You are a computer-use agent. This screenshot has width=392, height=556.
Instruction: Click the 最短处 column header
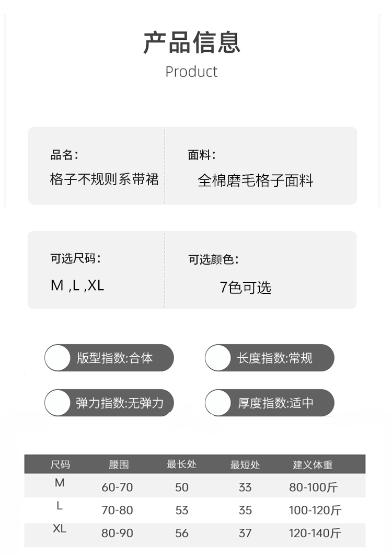pyautogui.click(x=245, y=464)
